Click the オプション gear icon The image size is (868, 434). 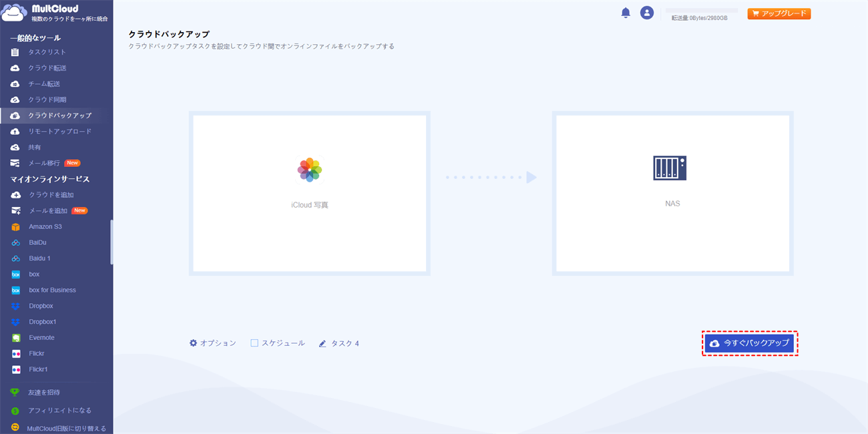(x=194, y=343)
